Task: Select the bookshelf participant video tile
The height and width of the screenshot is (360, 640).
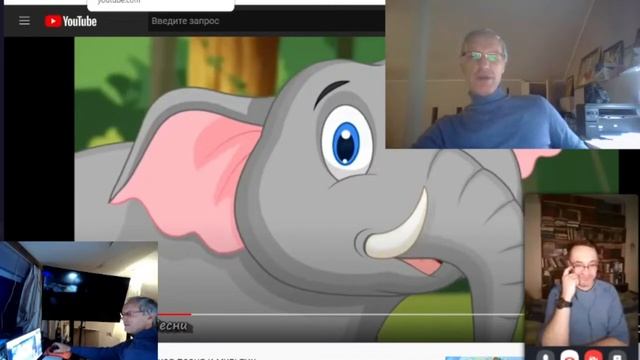Action: pyautogui.click(x=581, y=270)
